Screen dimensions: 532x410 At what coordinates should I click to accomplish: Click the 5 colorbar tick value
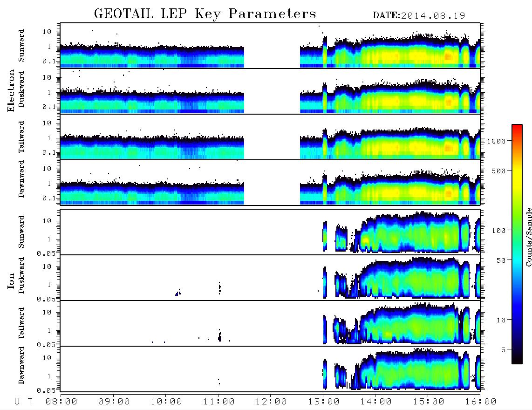point(504,349)
